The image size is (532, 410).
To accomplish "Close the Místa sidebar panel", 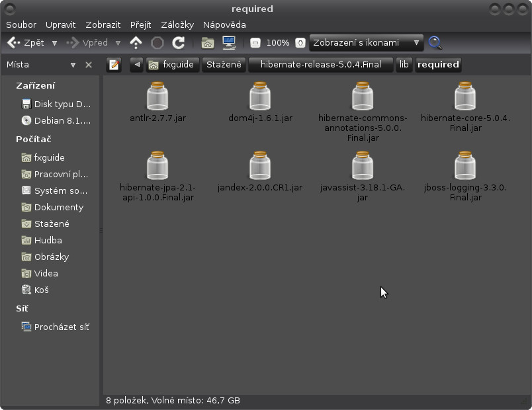I will coord(89,65).
